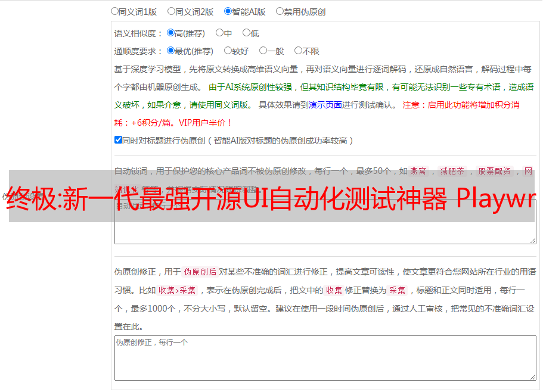
Task: Open the 演示页面 link
Action: coord(325,105)
